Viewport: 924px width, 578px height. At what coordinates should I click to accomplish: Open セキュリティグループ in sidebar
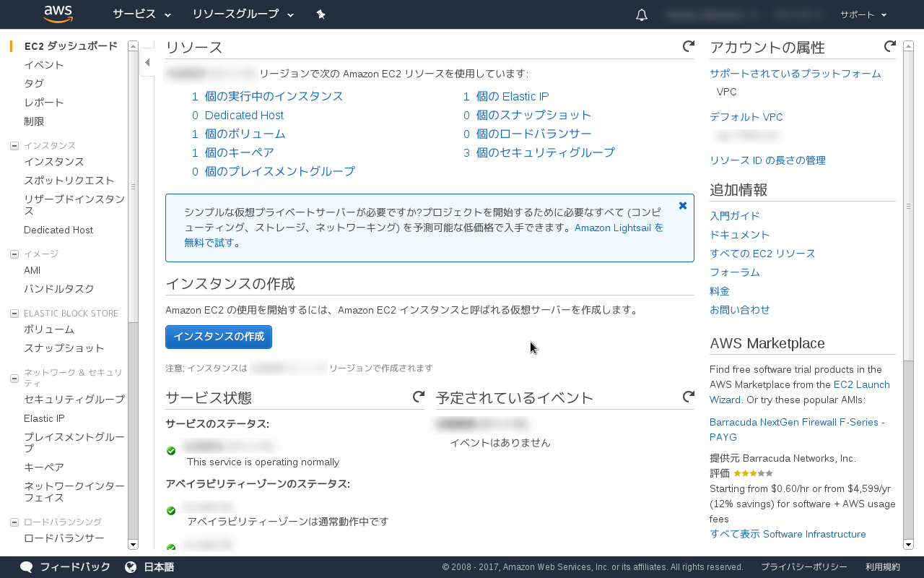click(74, 400)
